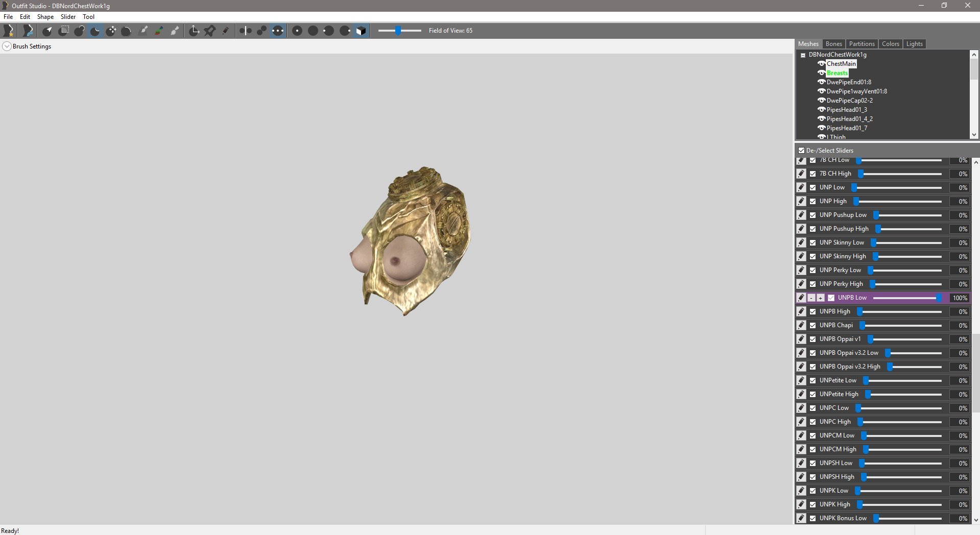Screen dimensions: 980x535
Task: Activate the Transform tool with axes icon
Action: click(194, 31)
